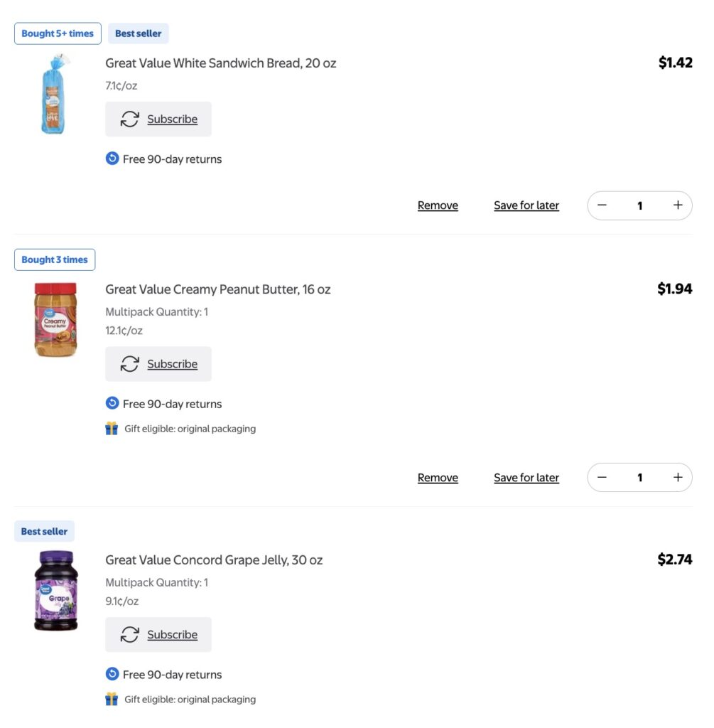This screenshot has width=714, height=728.
Task: Save the Creamy Peanut Butter for later
Action: (x=526, y=477)
